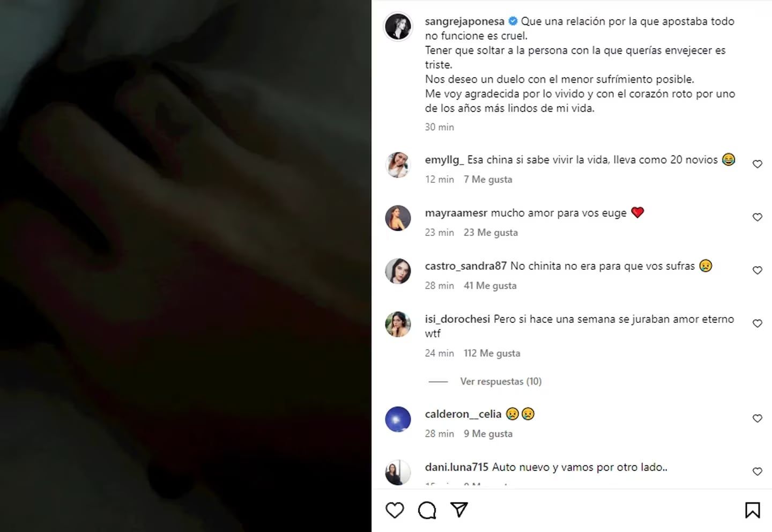Click the verified badge next to sangrejaponesa

pyautogui.click(x=513, y=21)
